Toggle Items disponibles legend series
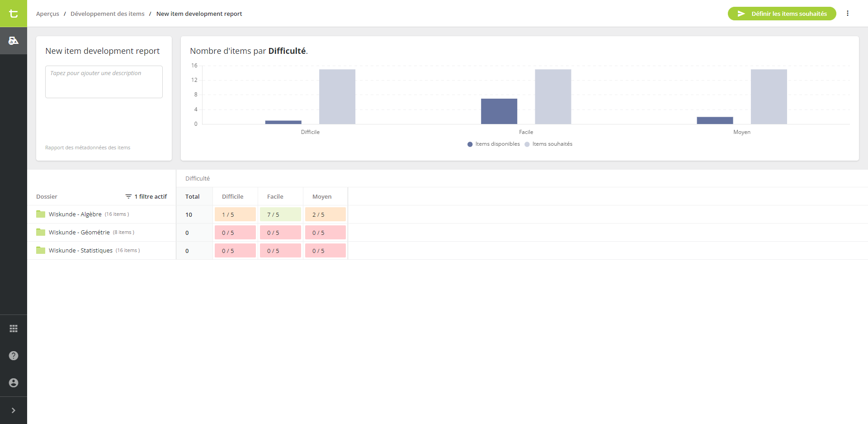868x424 pixels. coord(494,144)
